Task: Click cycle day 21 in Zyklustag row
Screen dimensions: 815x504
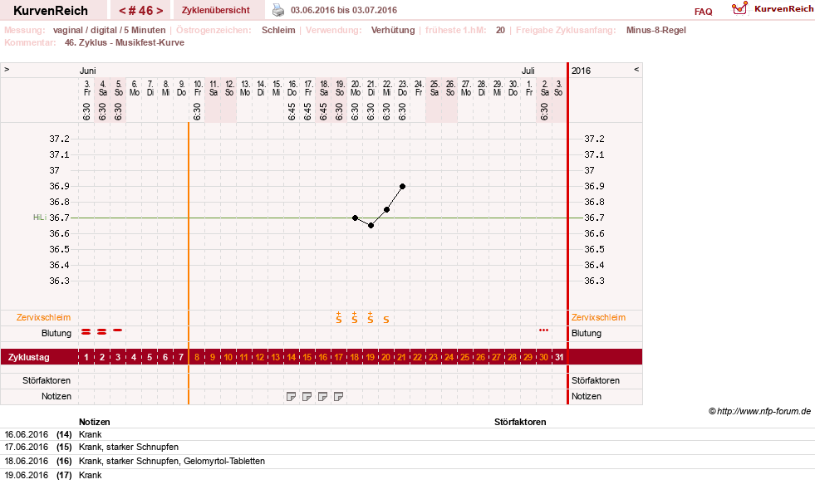Action: [402, 358]
